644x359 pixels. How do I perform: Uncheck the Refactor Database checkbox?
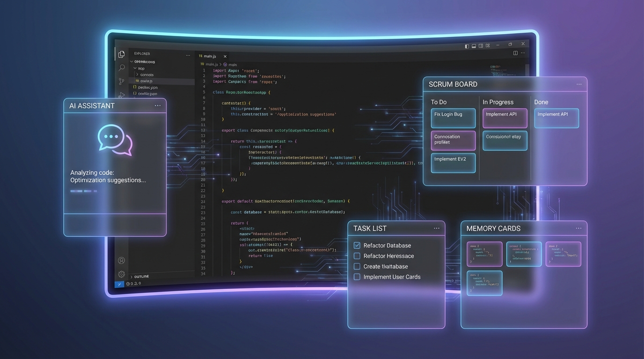pyautogui.click(x=357, y=245)
